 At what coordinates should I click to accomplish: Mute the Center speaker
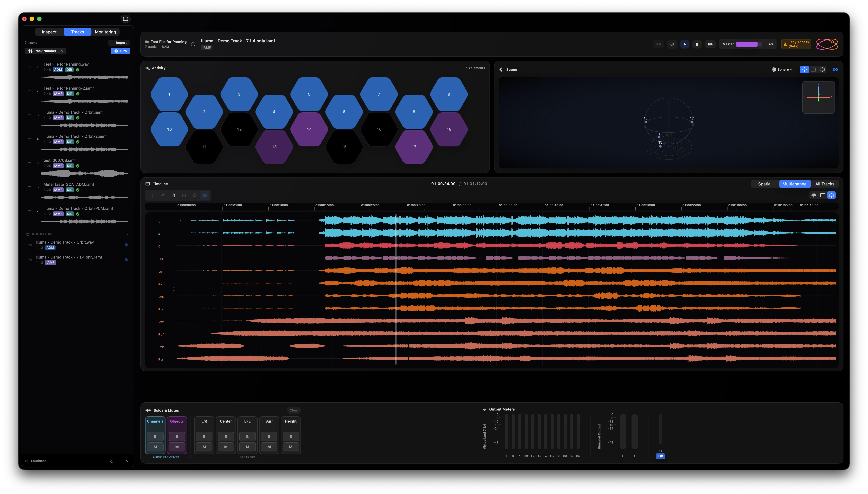pyautogui.click(x=226, y=447)
